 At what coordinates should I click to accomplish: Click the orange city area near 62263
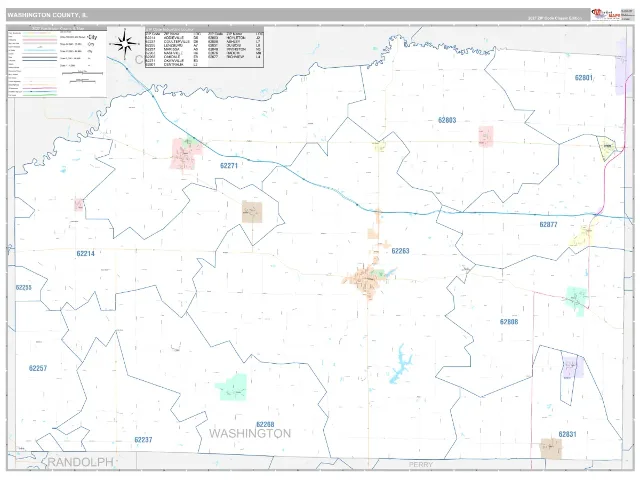tap(367, 282)
